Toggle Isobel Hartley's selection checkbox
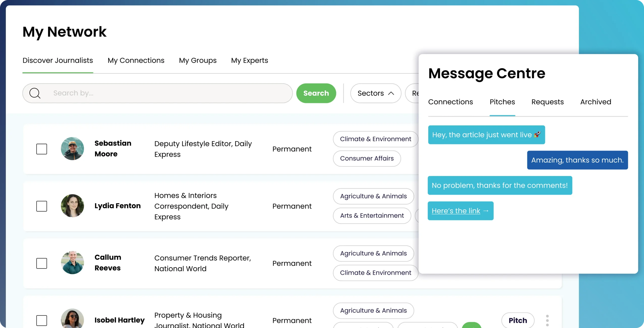Viewport: 644px width, 328px height. tap(42, 320)
